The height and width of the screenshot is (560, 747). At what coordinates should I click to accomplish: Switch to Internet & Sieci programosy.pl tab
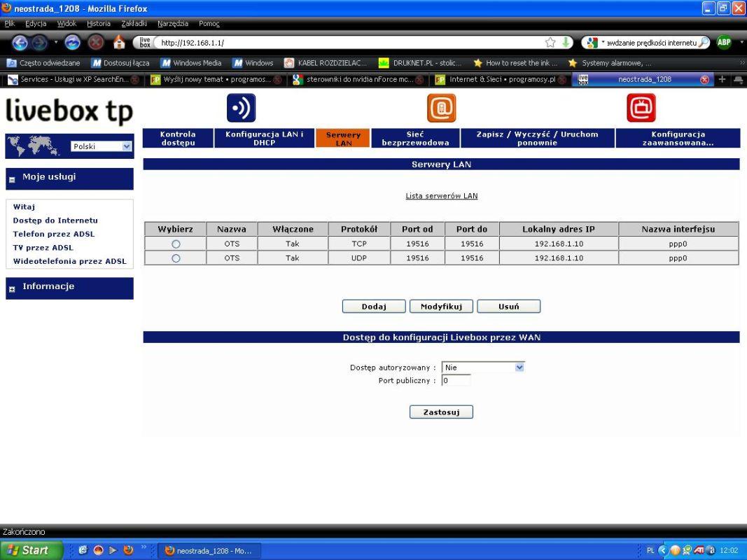click(501, 80)
